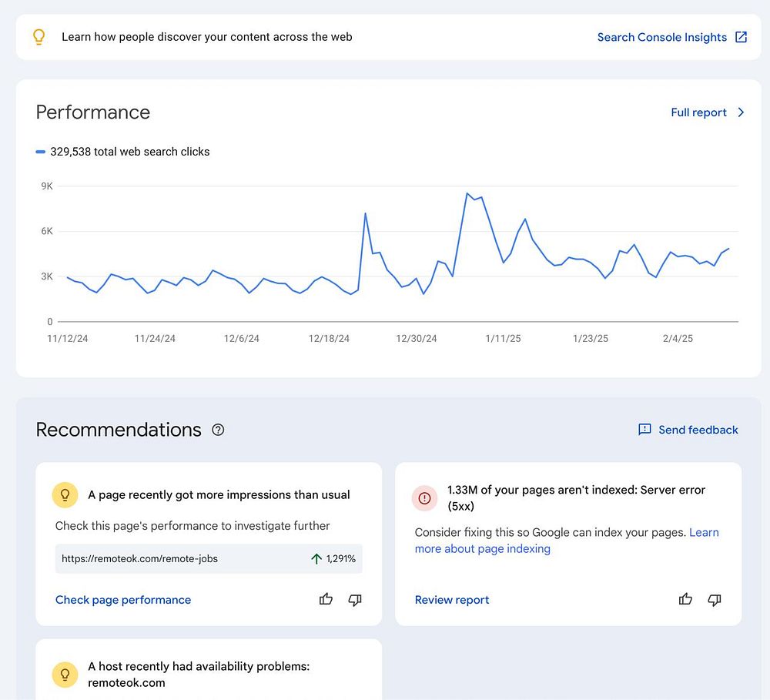Click the red server error alert icon
This screenshot has height=700, width=770.
[423, 498]
